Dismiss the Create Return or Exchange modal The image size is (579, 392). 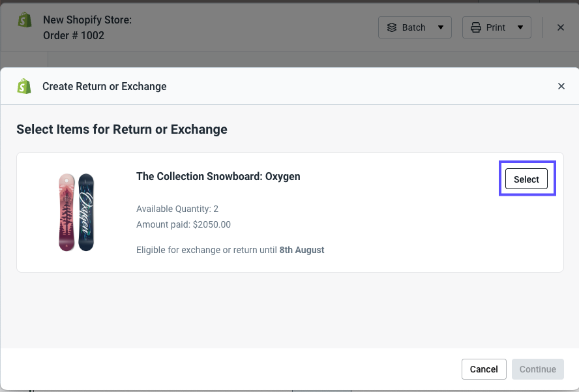561,85
